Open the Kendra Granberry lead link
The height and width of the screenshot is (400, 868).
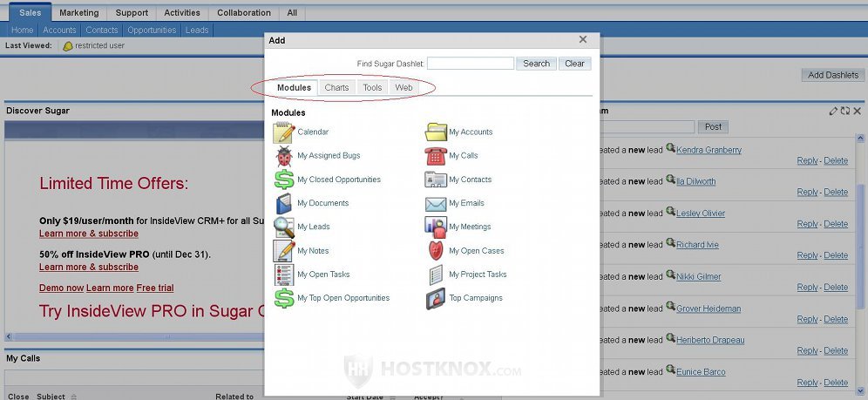coord(709,150)
